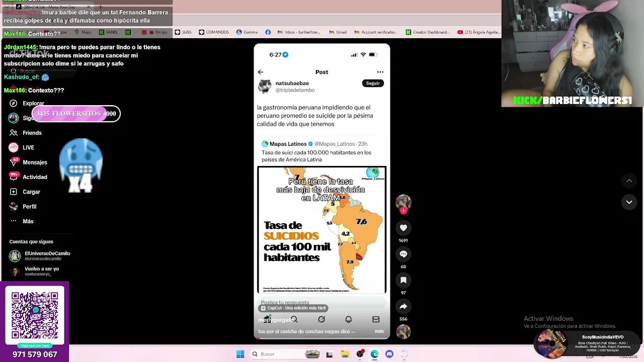Screen dimensions: 644x362
Task: Open Mensajes in the TikTok sidebar
Action: coord(35,162)
